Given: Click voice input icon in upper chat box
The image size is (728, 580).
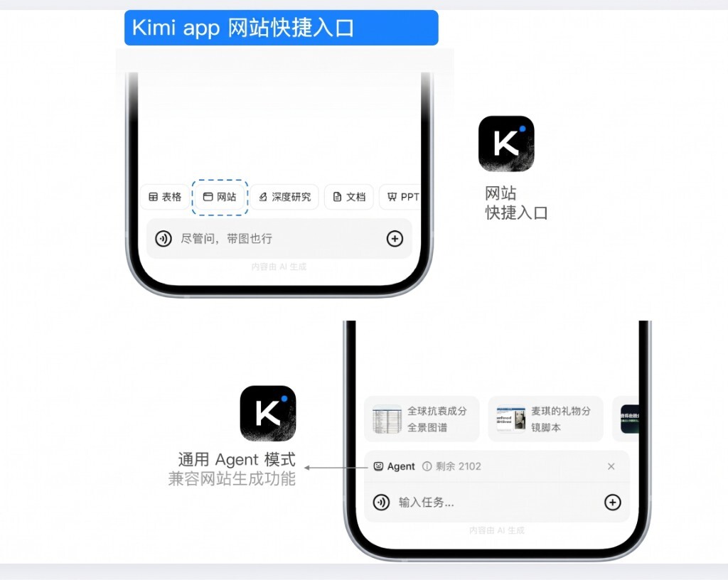Looking at the screenshot, I should [x=164, y=239].
